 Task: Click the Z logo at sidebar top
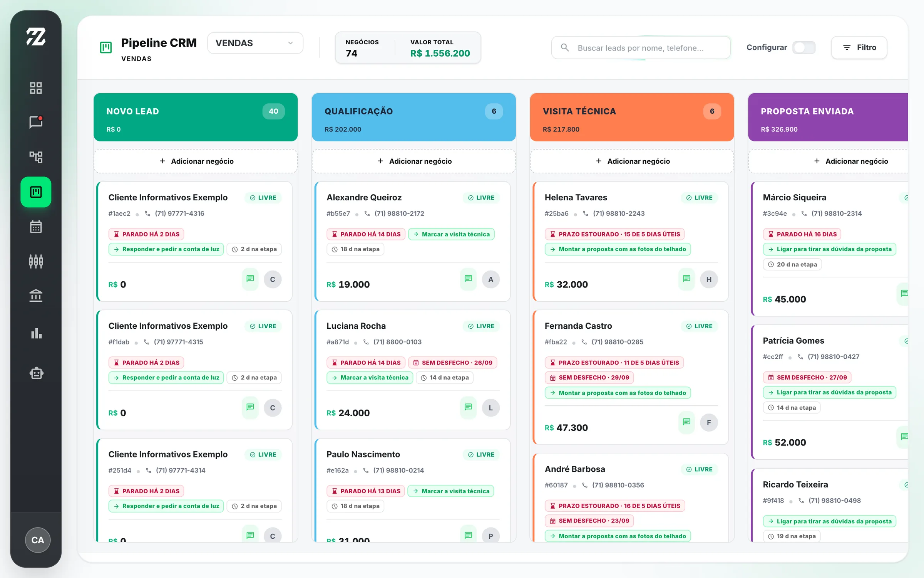click(x=36, y=37)
